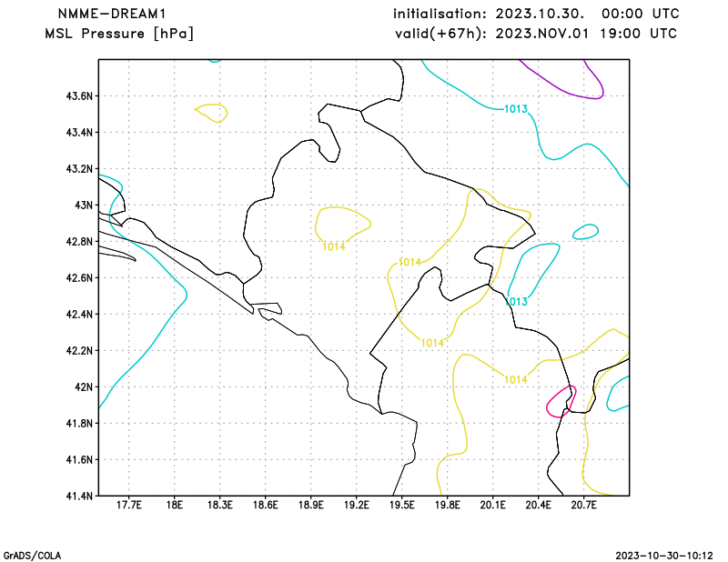Click the small cyan closed contour near 42.85N 20.7E

point(585,232)
